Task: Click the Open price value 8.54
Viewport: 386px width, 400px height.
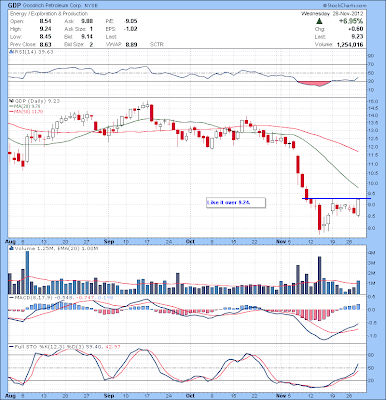Action: pos(45,21)
